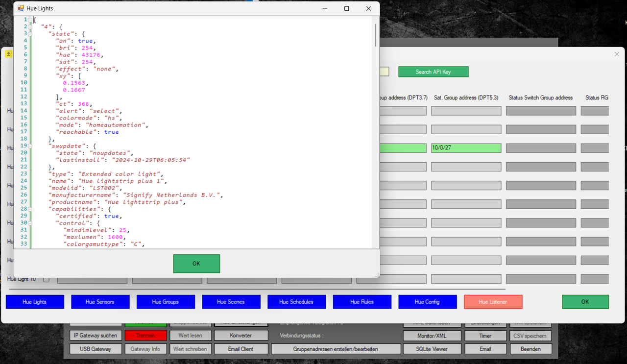Click the "colorgamuttype": "C" line

104,244
